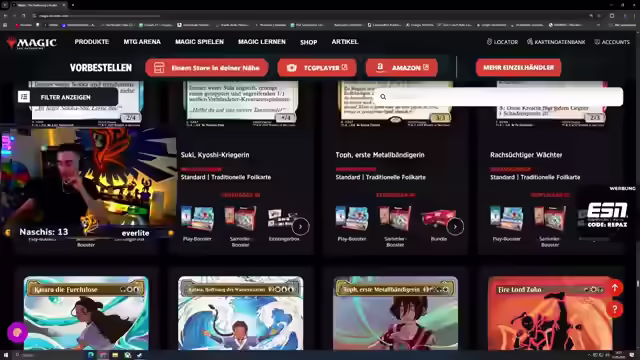This screenshot has width=640, height=360.
Task: Click the TCGPLAYER preorder button
Action: (317, 68)
